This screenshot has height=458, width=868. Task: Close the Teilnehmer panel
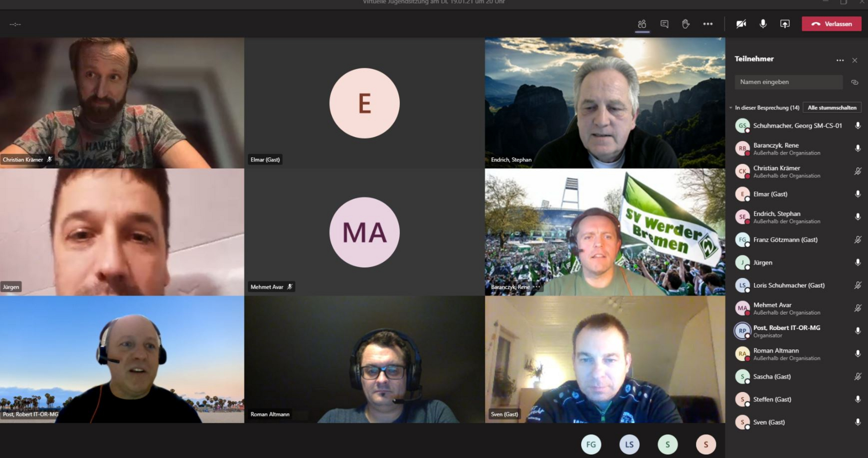pyautogui.click(x=854, y=60)
